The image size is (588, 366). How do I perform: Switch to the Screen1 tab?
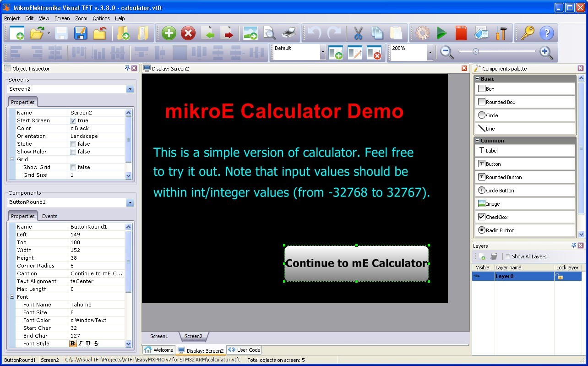click(x=159, y=336)
